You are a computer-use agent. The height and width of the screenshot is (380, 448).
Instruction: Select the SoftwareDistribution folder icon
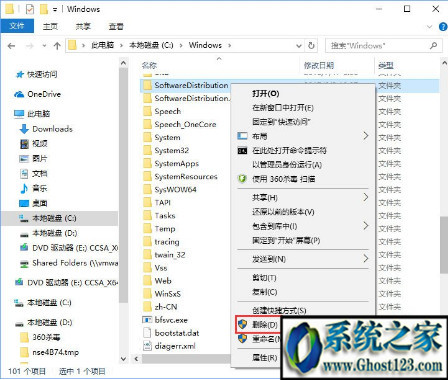[147, 85]
